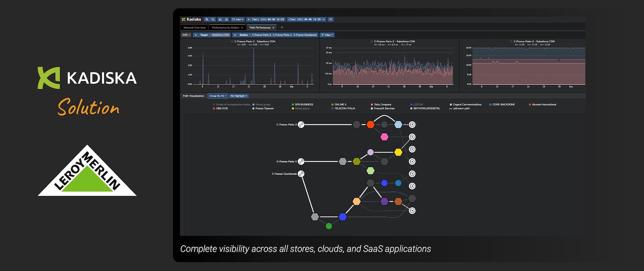644x271 pixels.
Task: Click the light blue France Telecom hexagon node
Action: pos(398,124)
